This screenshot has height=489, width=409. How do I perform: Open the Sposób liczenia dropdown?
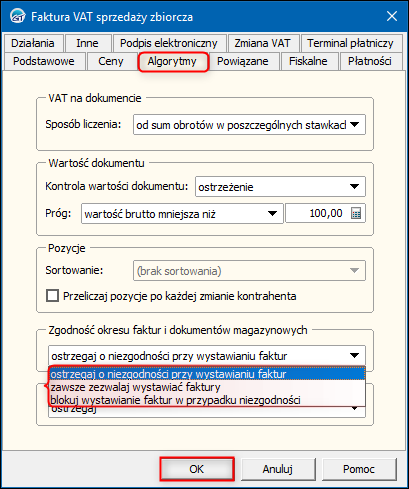[249, 125]
